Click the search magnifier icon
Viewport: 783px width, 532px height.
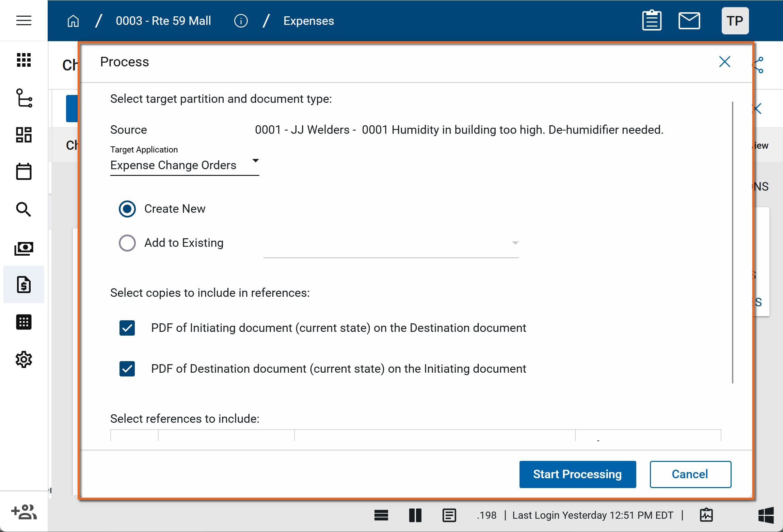pos(24,209)
